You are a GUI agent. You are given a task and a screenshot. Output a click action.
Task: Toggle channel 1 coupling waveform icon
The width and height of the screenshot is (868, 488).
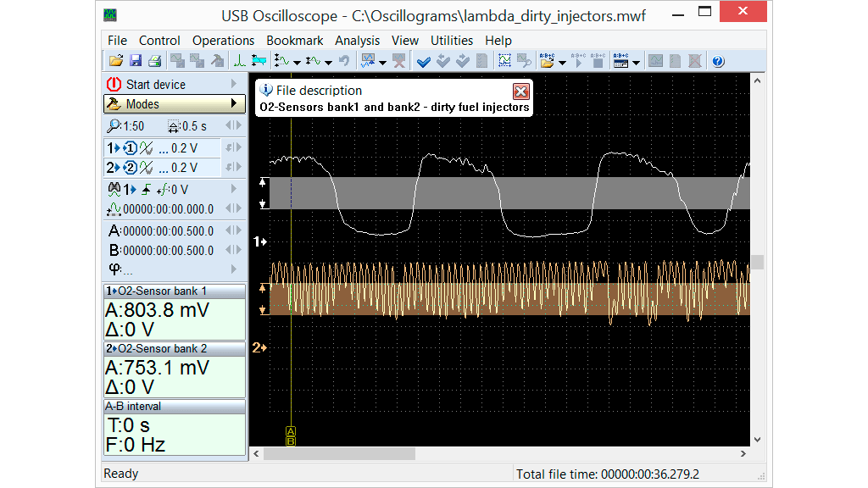(146, 148)
